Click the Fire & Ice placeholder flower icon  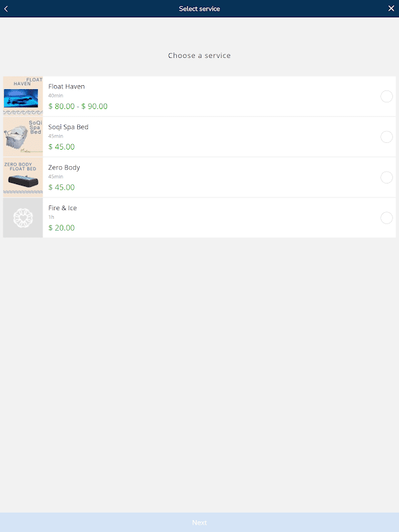click(x=23, y=218)
